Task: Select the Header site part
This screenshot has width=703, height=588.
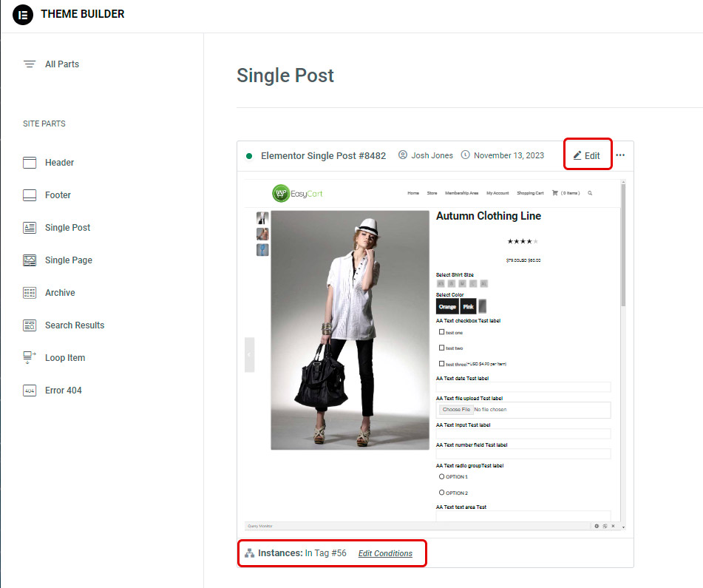Action: click(59, 163)
